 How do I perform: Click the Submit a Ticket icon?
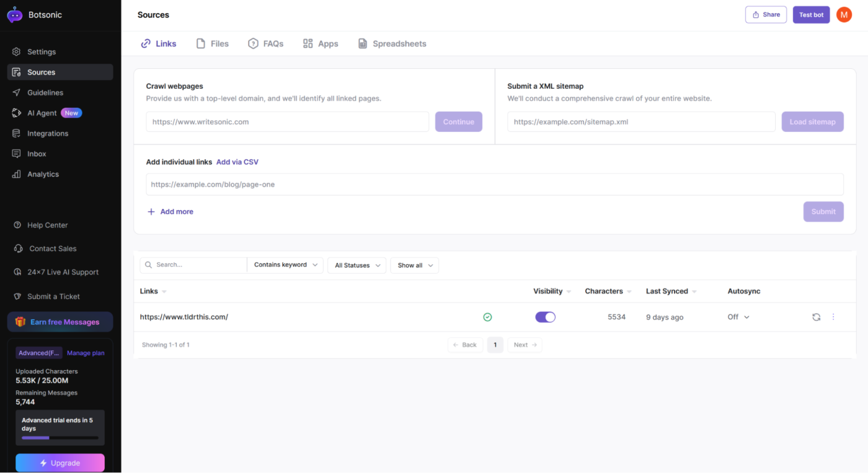(x=18, y=297)
